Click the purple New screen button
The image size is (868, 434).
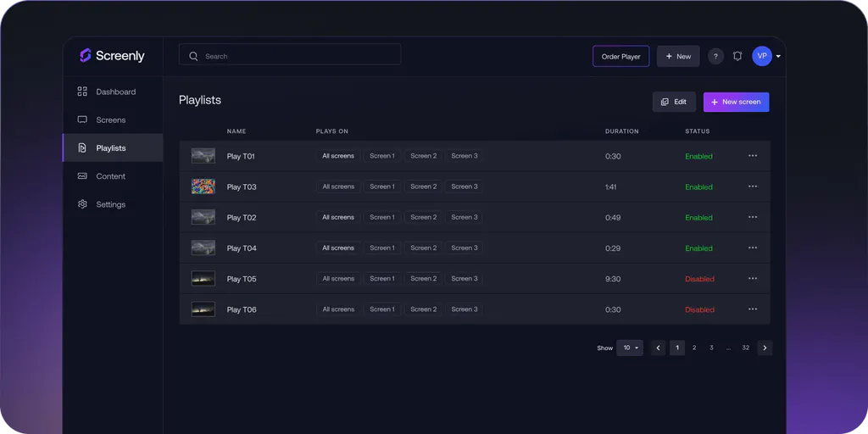(736, 102)
